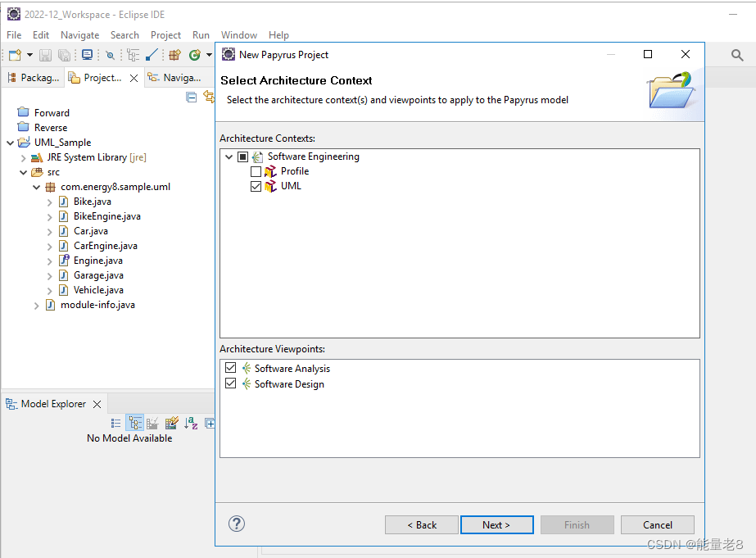Open the Window menu
The width and height of the screenshot is (756, 558).
tap(239, 34)
